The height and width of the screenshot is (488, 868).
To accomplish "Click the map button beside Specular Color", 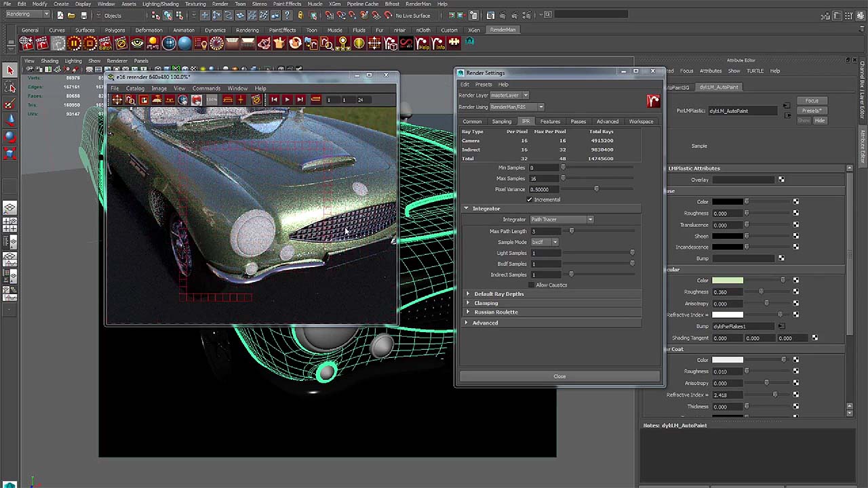I will pyautogui.click(x=796, y=280).
